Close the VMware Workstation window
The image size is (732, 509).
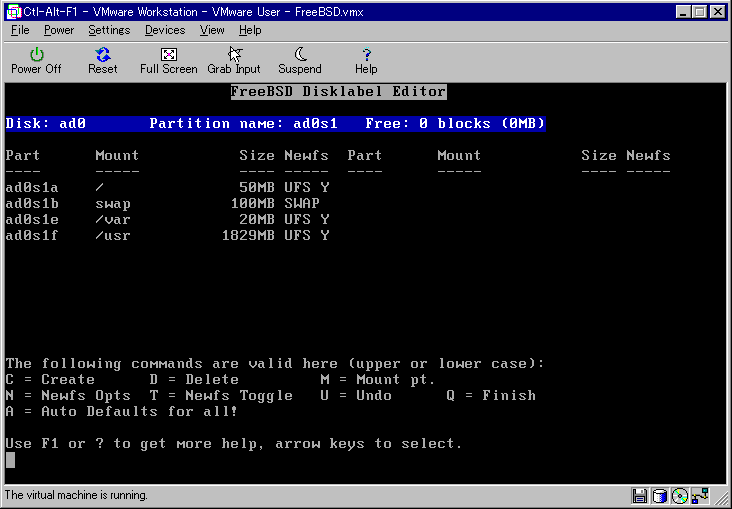[x=718, y=12]
